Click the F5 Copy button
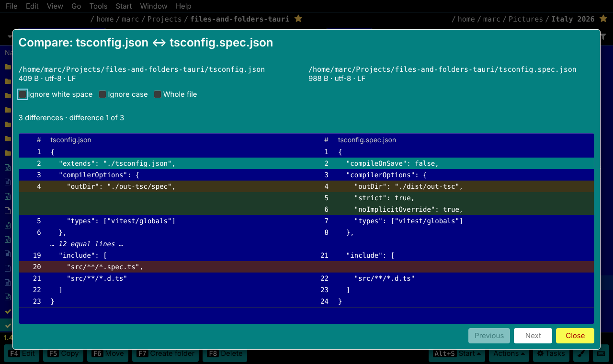The image size is (613, 364). click(x=63, y=353)
